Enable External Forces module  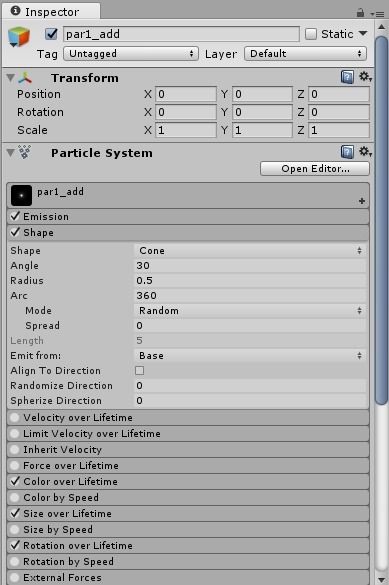(15, 578)
